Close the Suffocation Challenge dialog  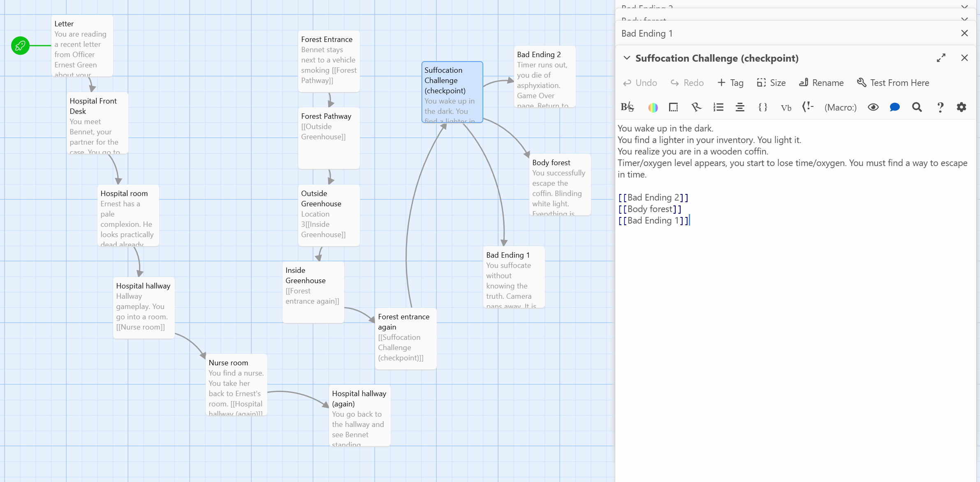pos(964,58)
